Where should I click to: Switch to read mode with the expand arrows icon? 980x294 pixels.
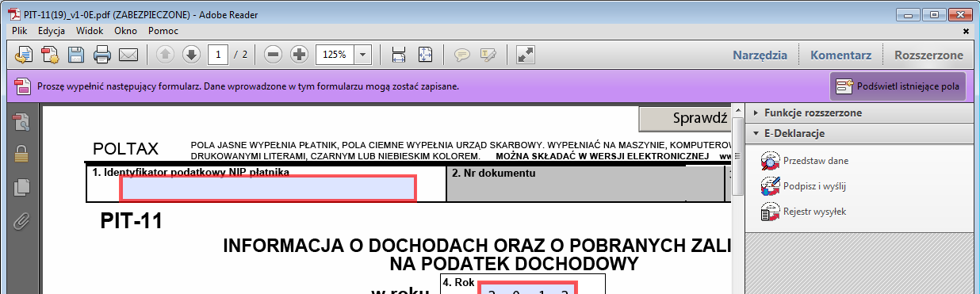pyautogui.click(x=525, y=55)
